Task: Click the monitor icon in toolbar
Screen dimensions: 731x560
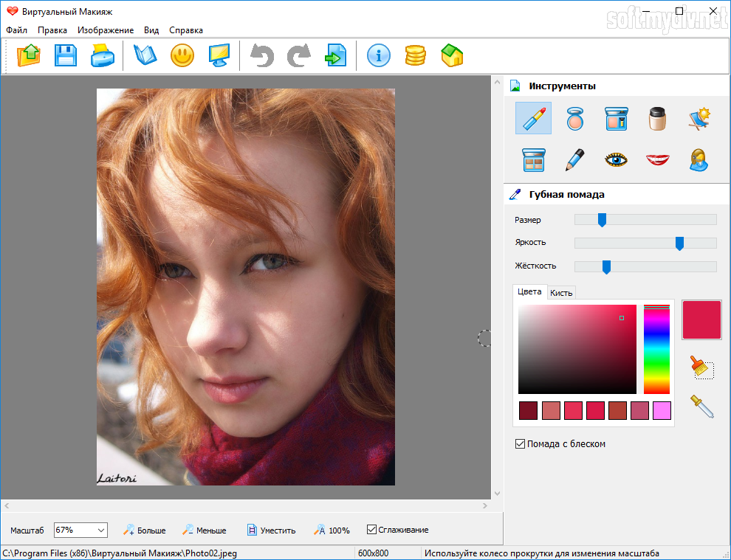Action: tap(219, 55)
